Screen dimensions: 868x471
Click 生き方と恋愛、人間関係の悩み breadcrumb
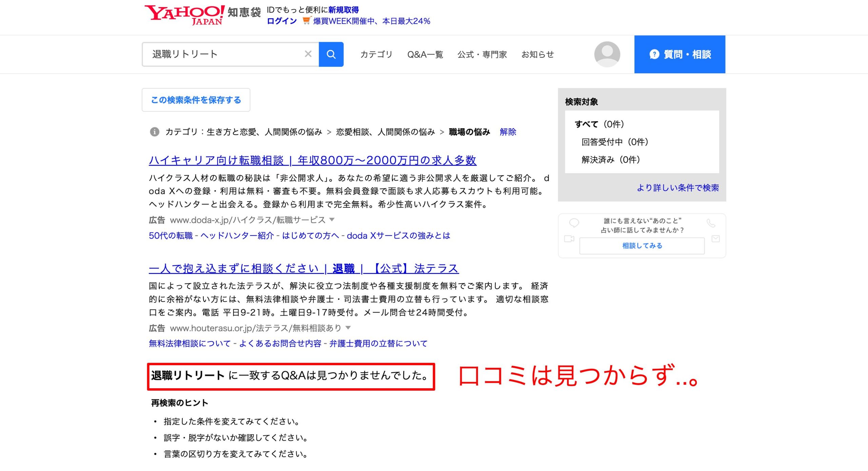click(264, 132)
